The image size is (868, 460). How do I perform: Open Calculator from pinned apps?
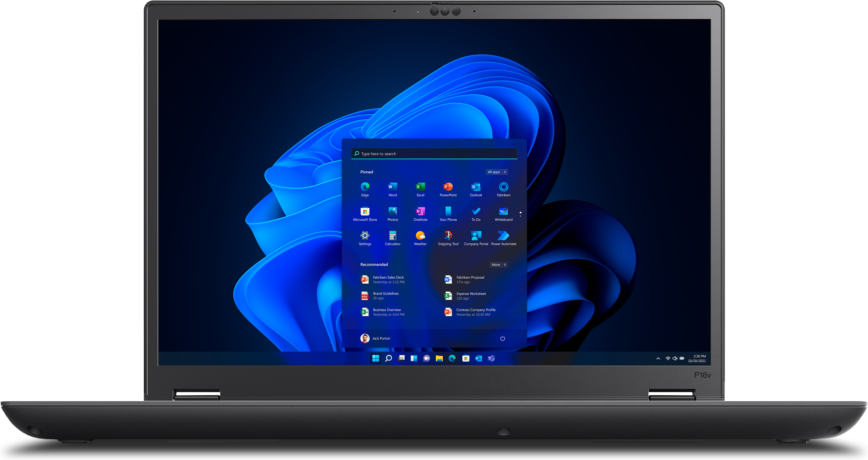[393, 236]
